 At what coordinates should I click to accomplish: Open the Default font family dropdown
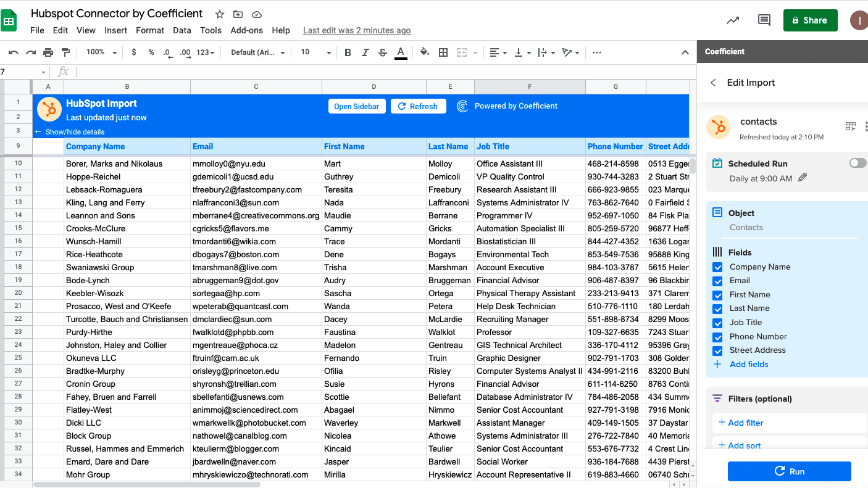coord(258,52)
